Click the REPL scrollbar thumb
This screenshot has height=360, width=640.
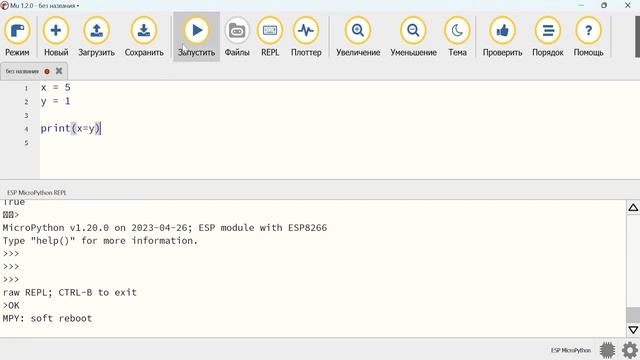[x=633, y=315]
